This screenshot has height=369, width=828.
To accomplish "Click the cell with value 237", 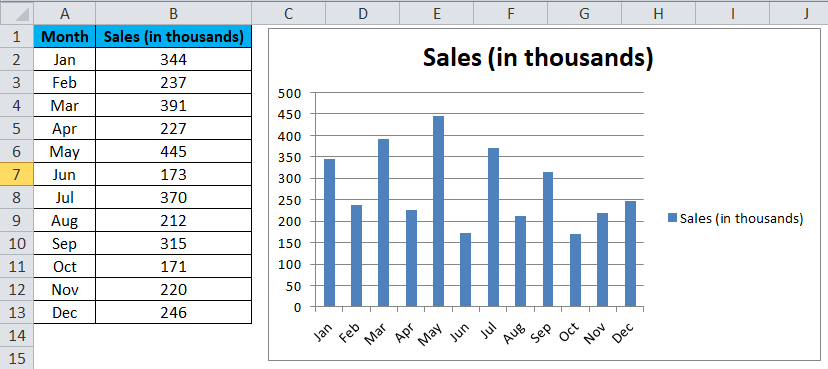I will click(x=174, y=82).
